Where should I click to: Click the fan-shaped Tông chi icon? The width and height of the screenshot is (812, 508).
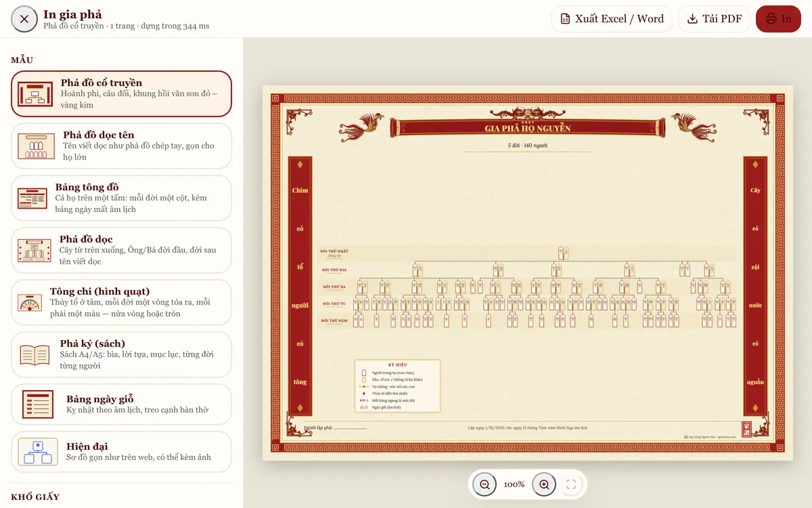[x=30, y=303]
